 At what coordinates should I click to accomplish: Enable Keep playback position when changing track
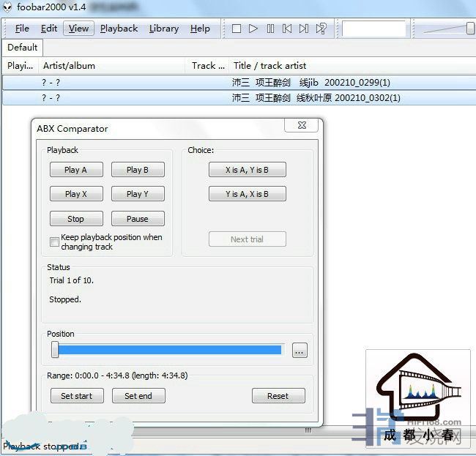tap(54, 242)
